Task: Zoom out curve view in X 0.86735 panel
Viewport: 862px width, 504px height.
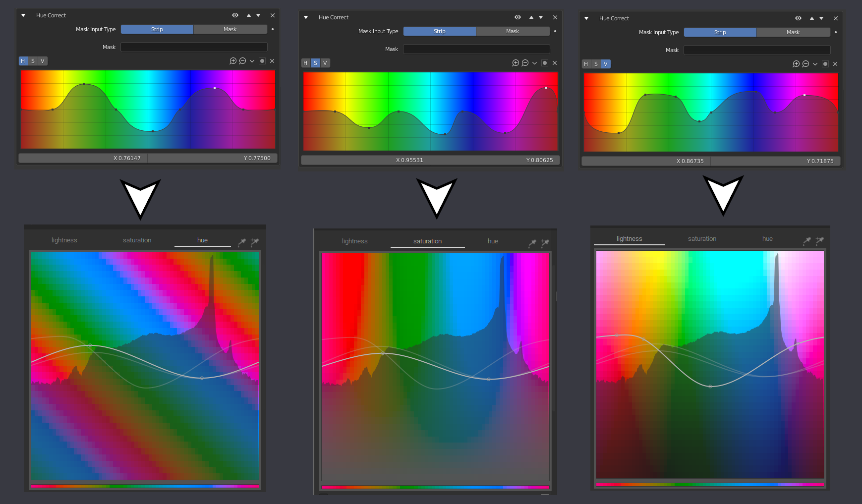Action: (x=805, y=64)
